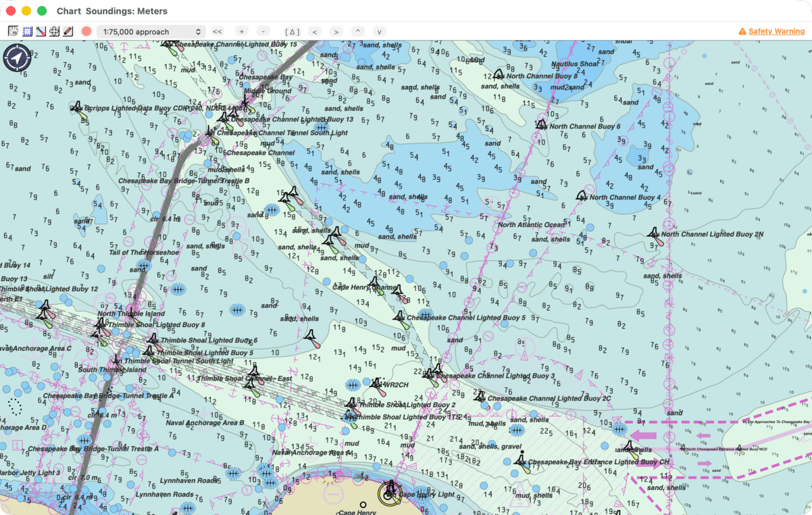Image resolution: width=812 pixels, height=515 pixels.
Task: Pan chart down with v button
Action: 380,32
